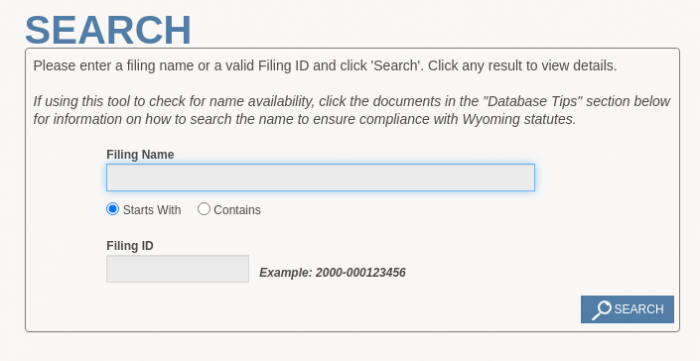The width and height of the screenshot is (700, 361).
Task: Click the Filing Name field label
Action: [x=140, y=154]
